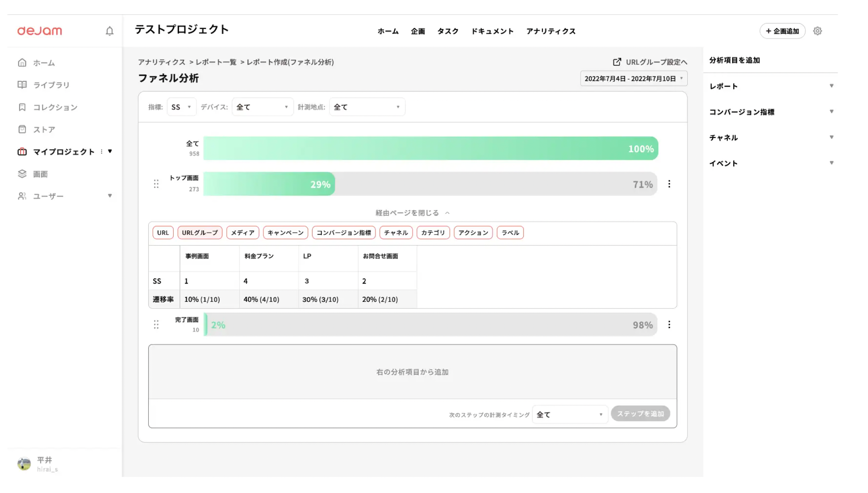Click the ＋企画追加 button
The width and height of the screenshot is (868, 493).
coord(782,31)
